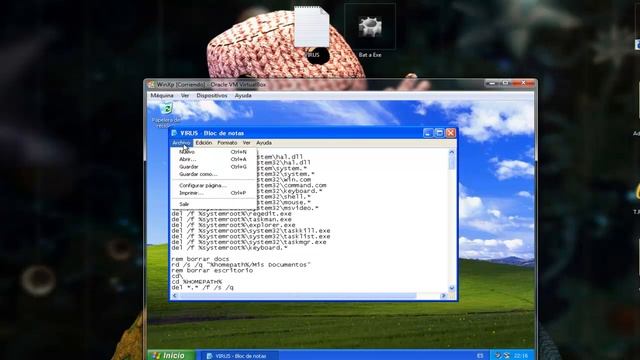Click the Notepad vertical scrollbar down arrow
Viewport: 640px width, 360px height.
(x=451, y=288)
